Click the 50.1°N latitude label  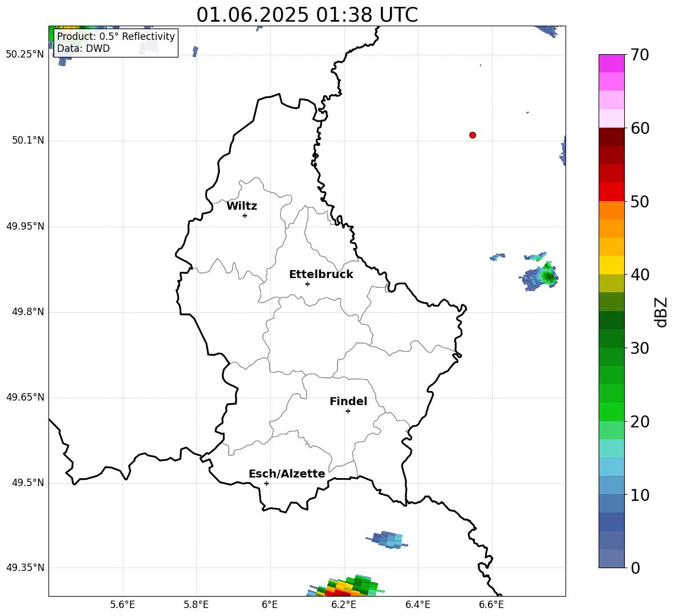coord(28,140)
